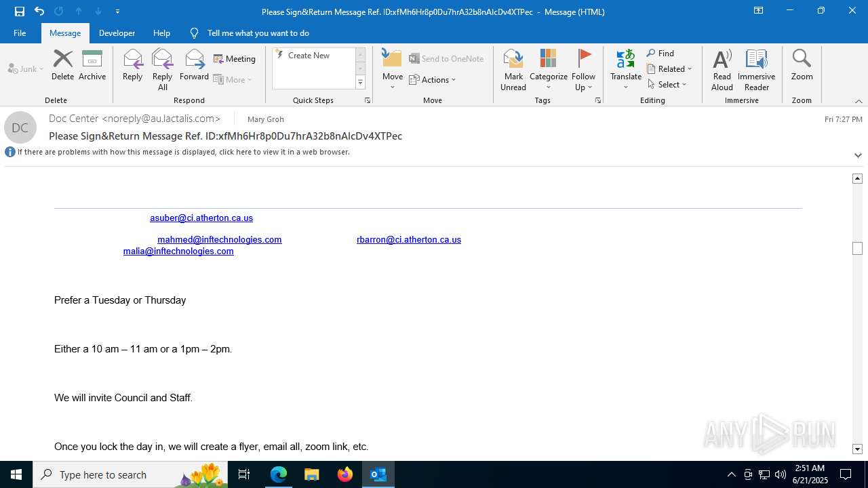Open File Explorer from the taskbar
Viewport: 868px width, 488px height.
(312, 474)
